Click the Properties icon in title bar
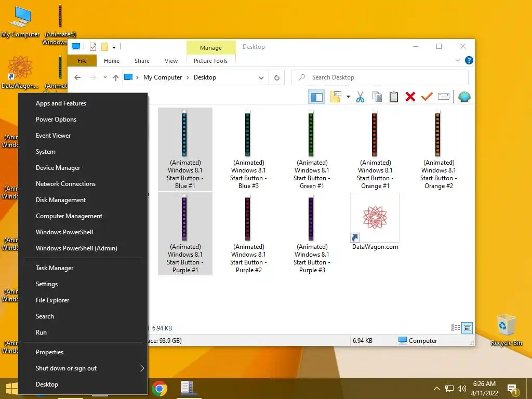Image resolution: width=532 pixels, height=399 pixels. pyautogui.click(x=93, y=47)
